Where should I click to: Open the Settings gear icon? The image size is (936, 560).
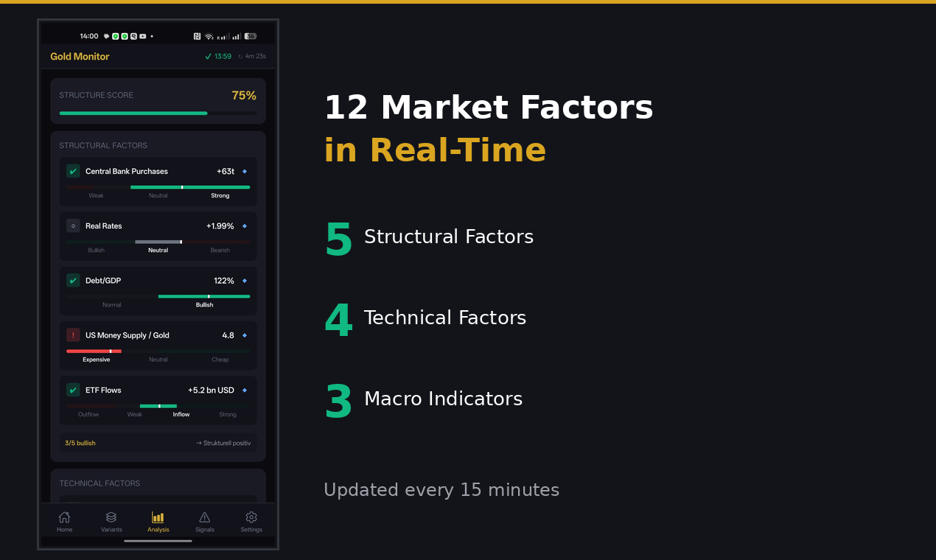[x=251, y=518]
